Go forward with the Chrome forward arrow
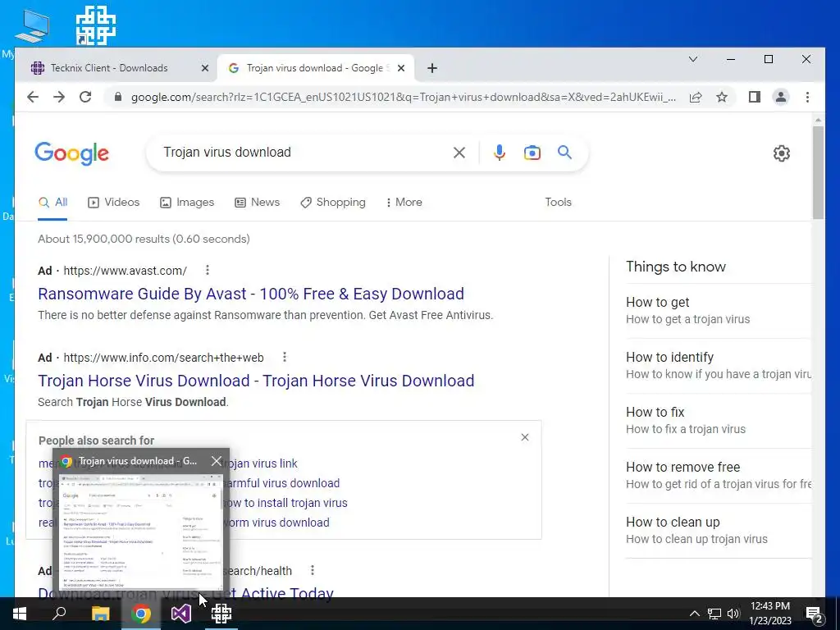Screen dimensions: 840x630 pos(59,97)
